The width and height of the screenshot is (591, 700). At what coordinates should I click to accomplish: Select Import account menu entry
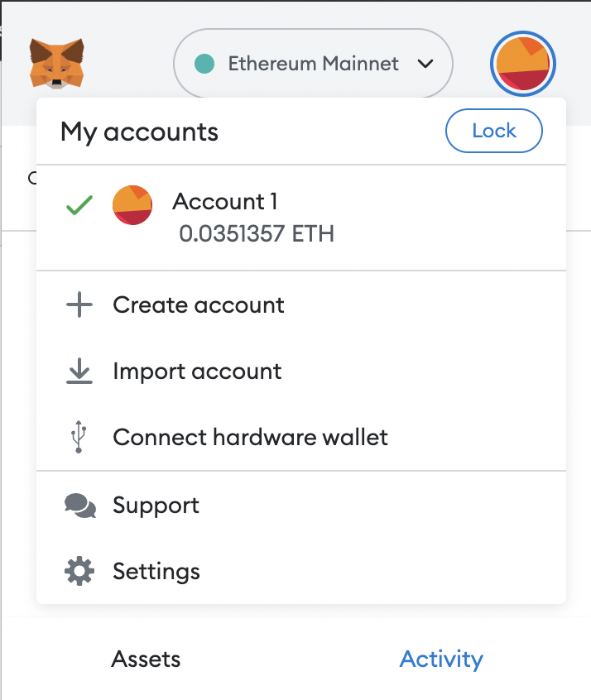[197, 372]
